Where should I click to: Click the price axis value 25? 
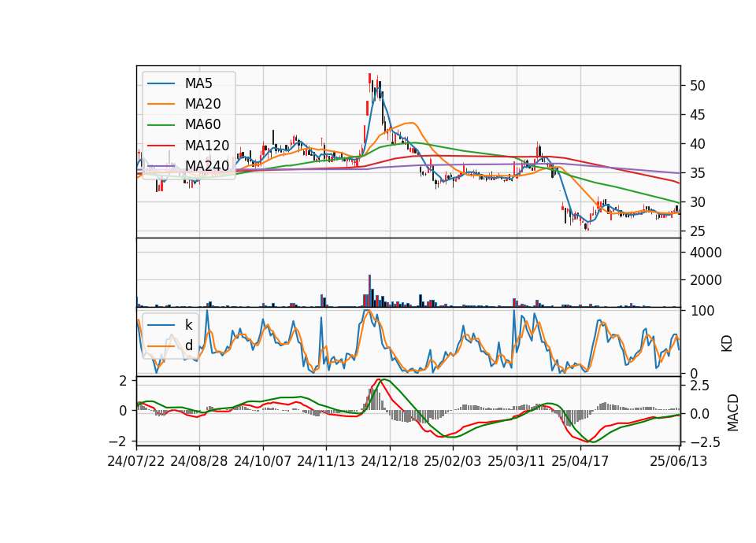[697, 231]
